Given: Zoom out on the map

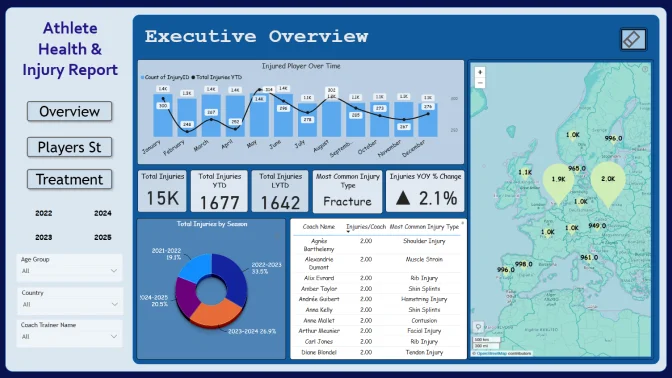Looking at the screenshot, I should [x=480, y=83].
